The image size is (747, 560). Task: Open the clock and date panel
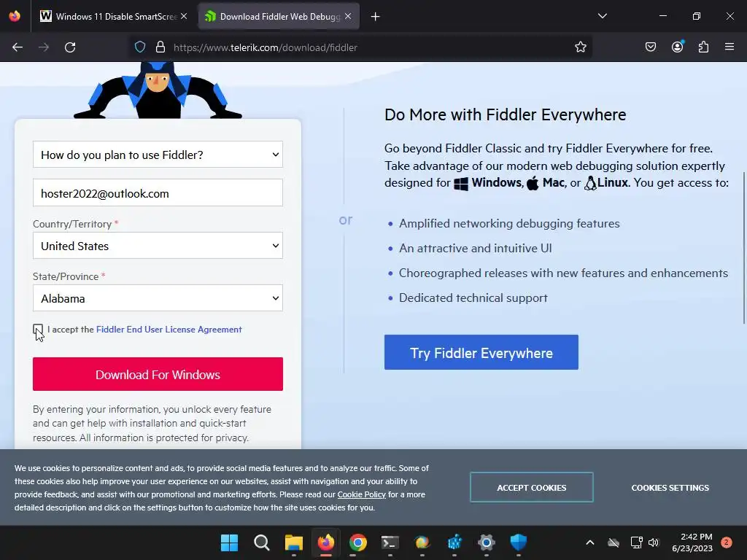coord(692,542)
